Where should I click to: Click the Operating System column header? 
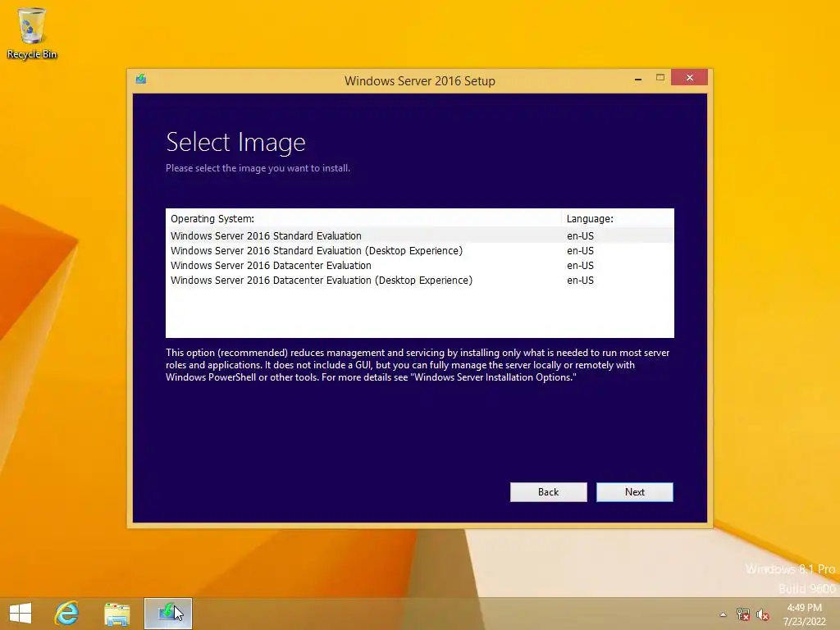(363, 218)
